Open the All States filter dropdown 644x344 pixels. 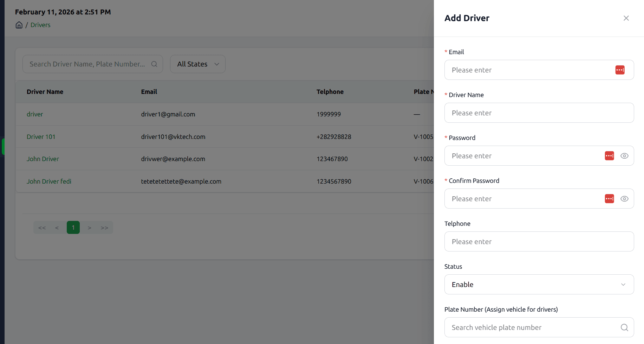tap(197, 64)
